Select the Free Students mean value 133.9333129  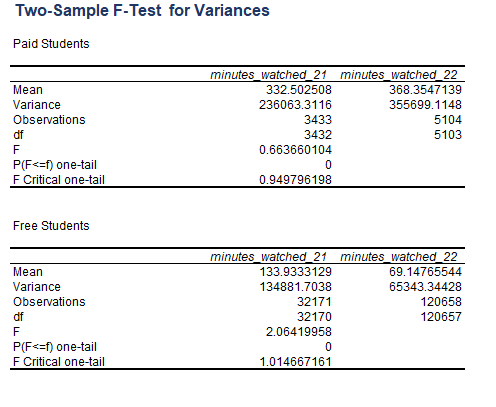pos(295,272)
